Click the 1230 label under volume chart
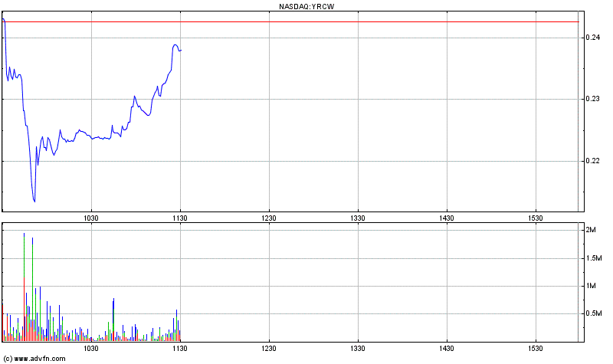Viewport: 613px width, 364px height. (269, 349)
